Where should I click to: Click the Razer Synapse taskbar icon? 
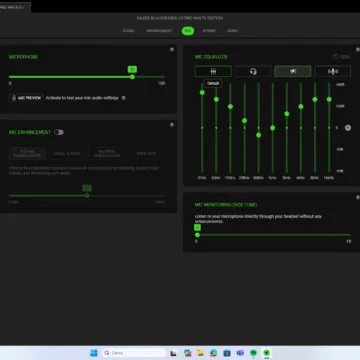(x=267, y=353)
